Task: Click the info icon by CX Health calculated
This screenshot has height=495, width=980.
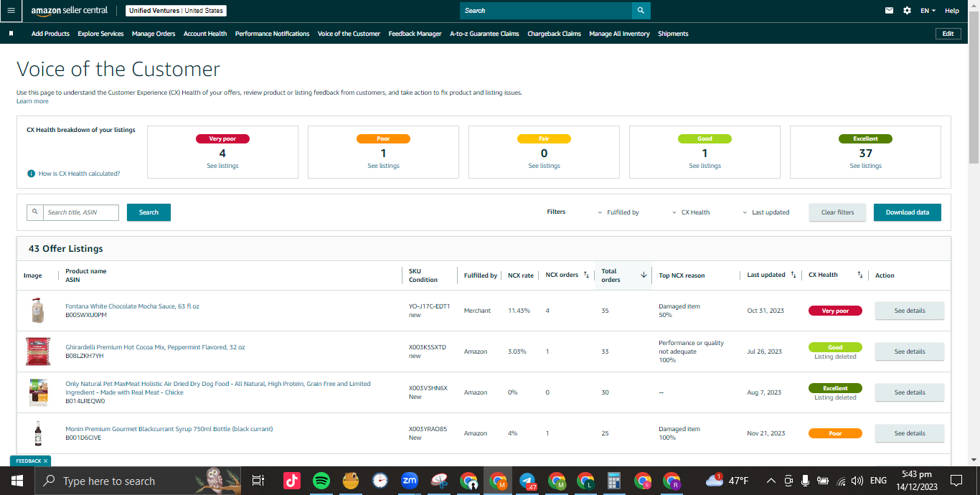Action: pos(31,174)
